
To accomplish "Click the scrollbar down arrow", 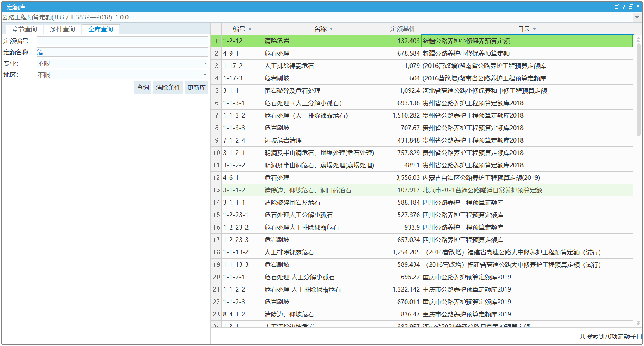I will 638,323.
